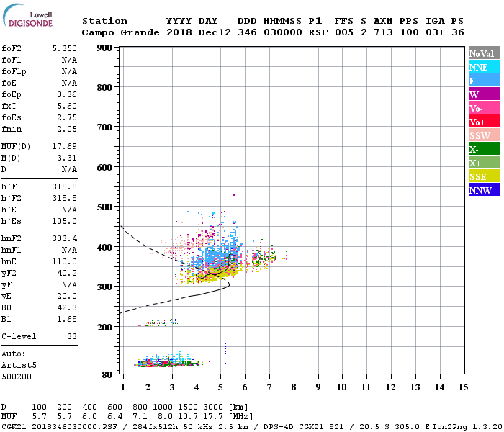This screenshot has width=504, height=432.
Task: Select the NNE cyan legend swatch
Action: pos(484,67)
